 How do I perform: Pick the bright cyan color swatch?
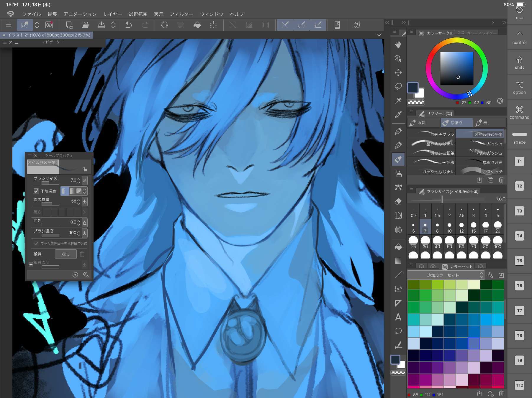point(497,320)
